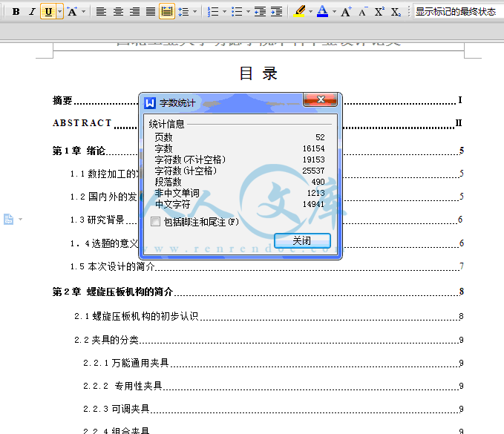Apply blue font color
504x434 pixels.
[x=322, y=12]
